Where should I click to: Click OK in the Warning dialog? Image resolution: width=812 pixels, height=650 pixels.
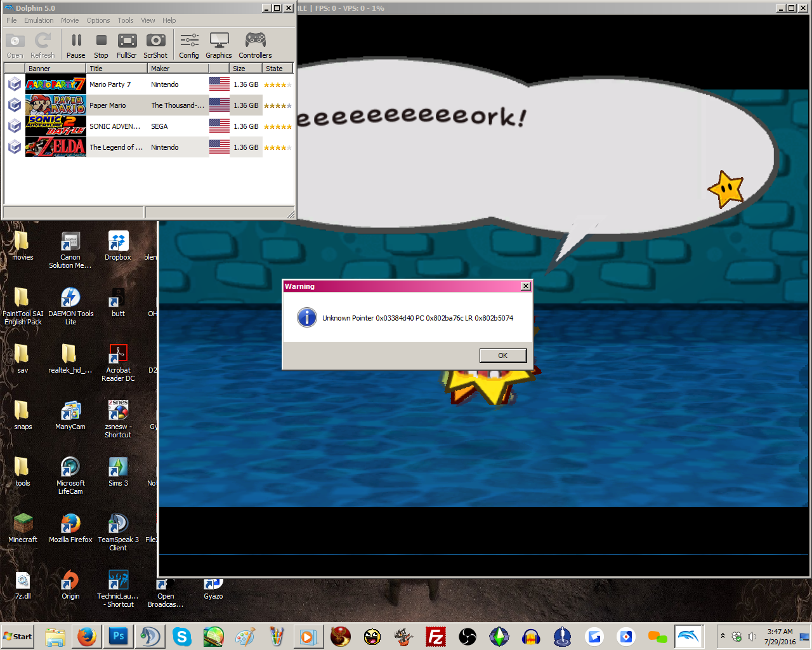[x=503, y=355]
